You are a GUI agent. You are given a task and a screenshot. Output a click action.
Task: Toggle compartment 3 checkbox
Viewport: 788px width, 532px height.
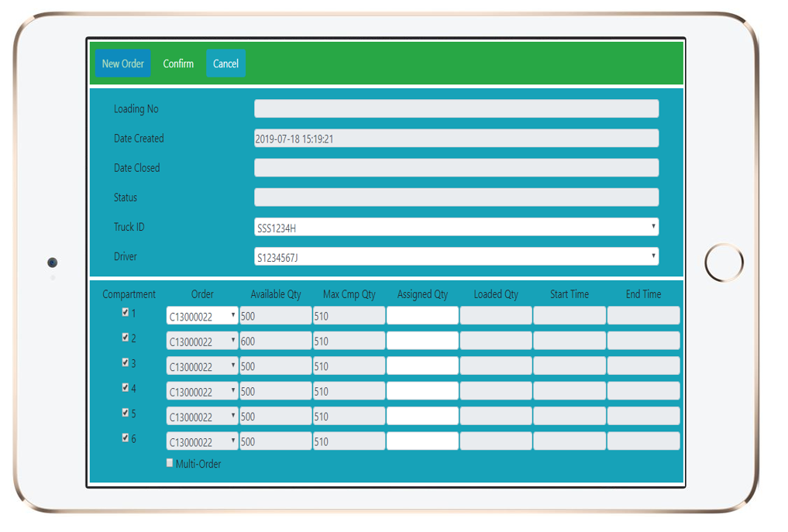point(126,362)
